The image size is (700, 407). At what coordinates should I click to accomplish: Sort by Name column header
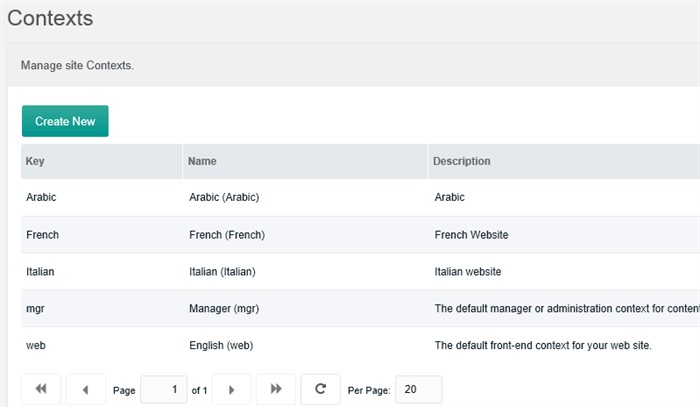pyautogui.click(x=203, y=161)
